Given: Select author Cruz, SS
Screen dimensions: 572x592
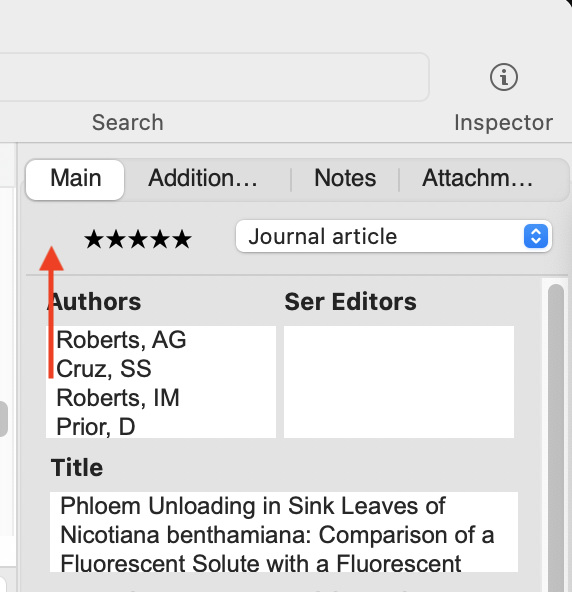Looking at the screenshot, I should click(x=104, y=369).
